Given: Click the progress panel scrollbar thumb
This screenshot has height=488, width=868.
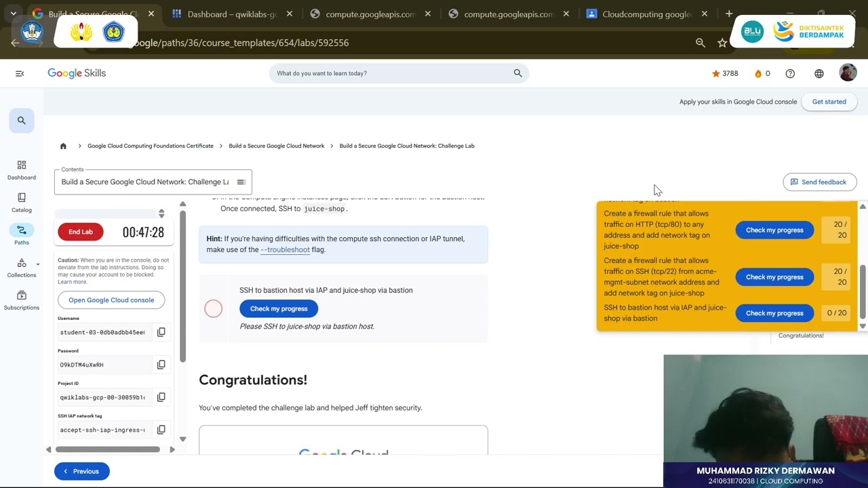Looking at the screenshot, I should [863, 291].
